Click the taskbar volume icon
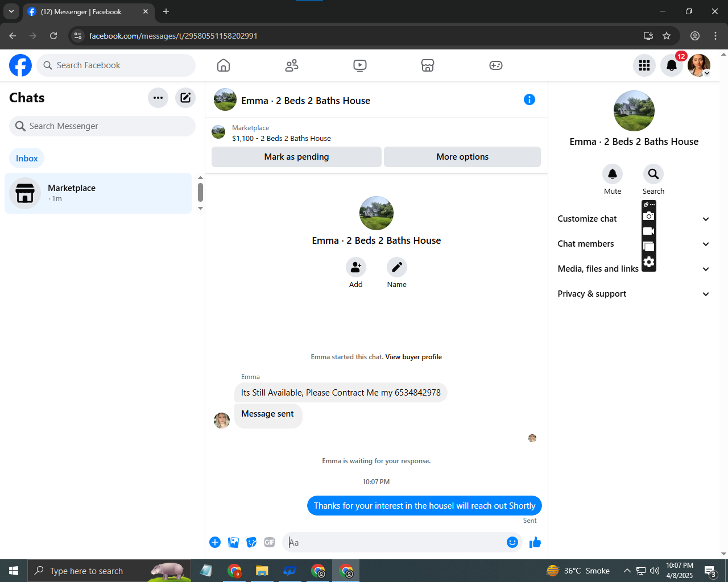 (654, 571)
